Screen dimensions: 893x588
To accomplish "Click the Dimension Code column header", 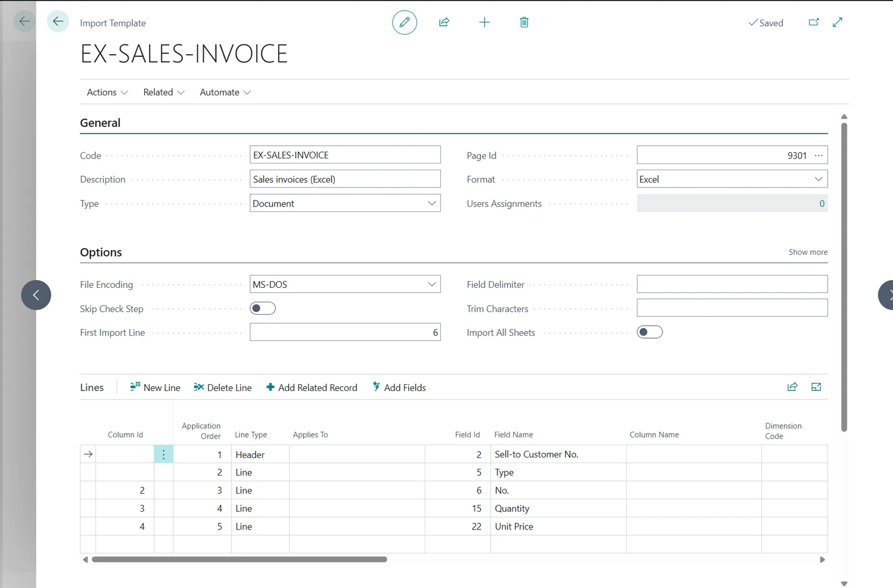I will click(x=783, y=431).
